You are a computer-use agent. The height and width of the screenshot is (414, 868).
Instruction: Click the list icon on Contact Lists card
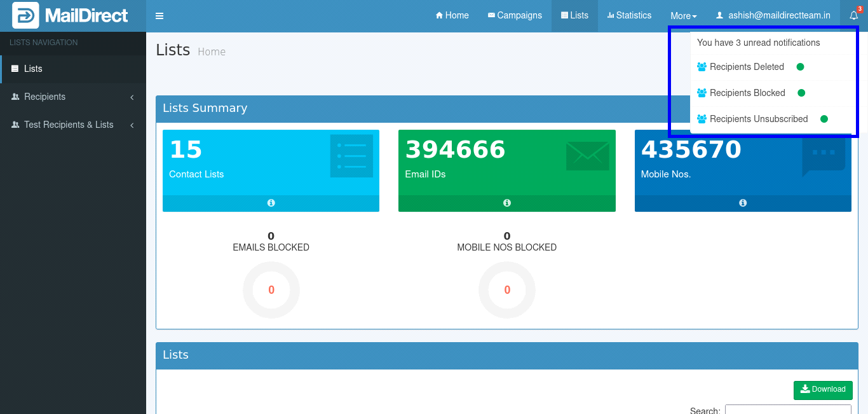pos(351,156)
